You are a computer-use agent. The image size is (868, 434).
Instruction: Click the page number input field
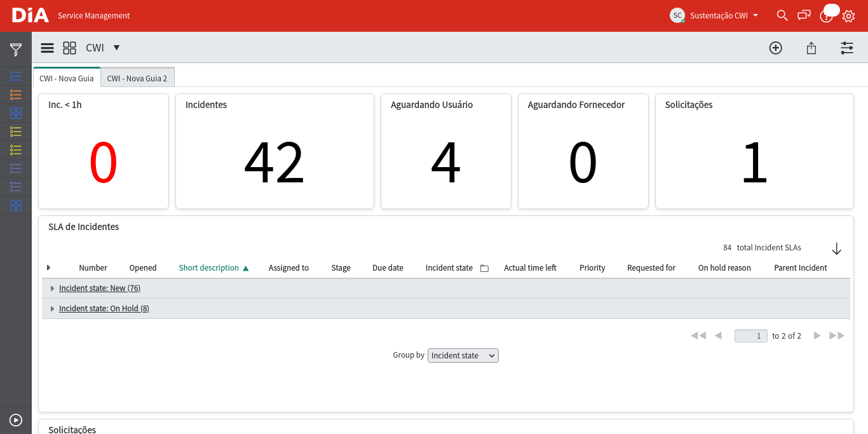click(751, 336)
